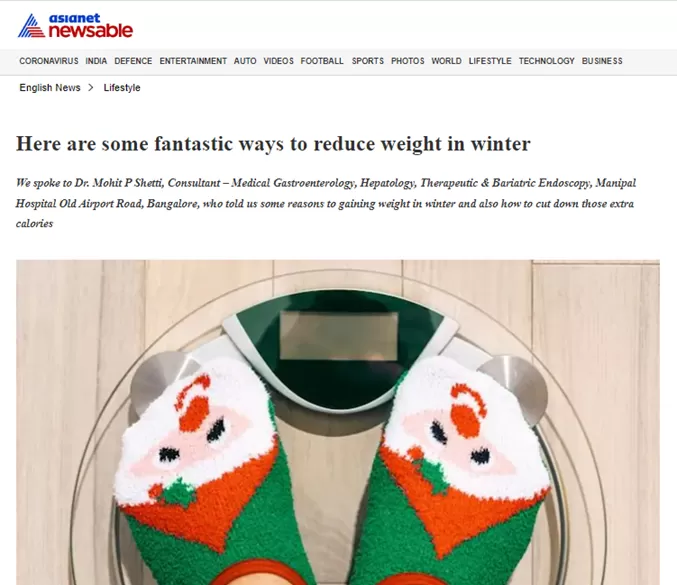Image resolution: width=677 pixels, height=585 pixels.
Task: Go to the Technology section
Action: tap(547, 61)
